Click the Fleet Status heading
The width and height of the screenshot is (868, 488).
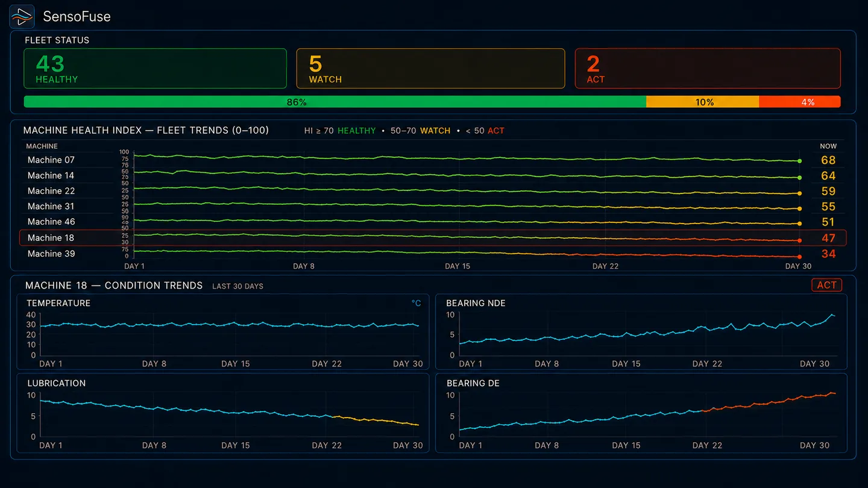pyautogui.click(x=57, y=40)
